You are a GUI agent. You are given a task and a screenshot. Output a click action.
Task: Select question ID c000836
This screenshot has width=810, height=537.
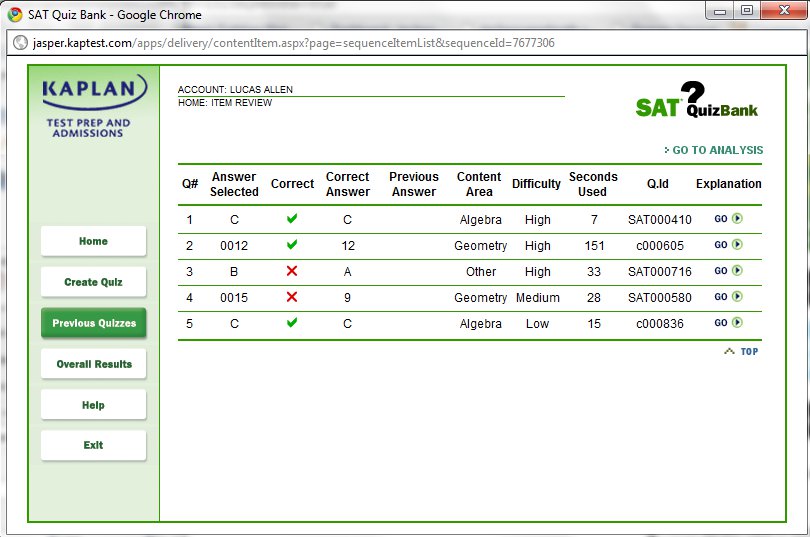(x=660, y=324)
